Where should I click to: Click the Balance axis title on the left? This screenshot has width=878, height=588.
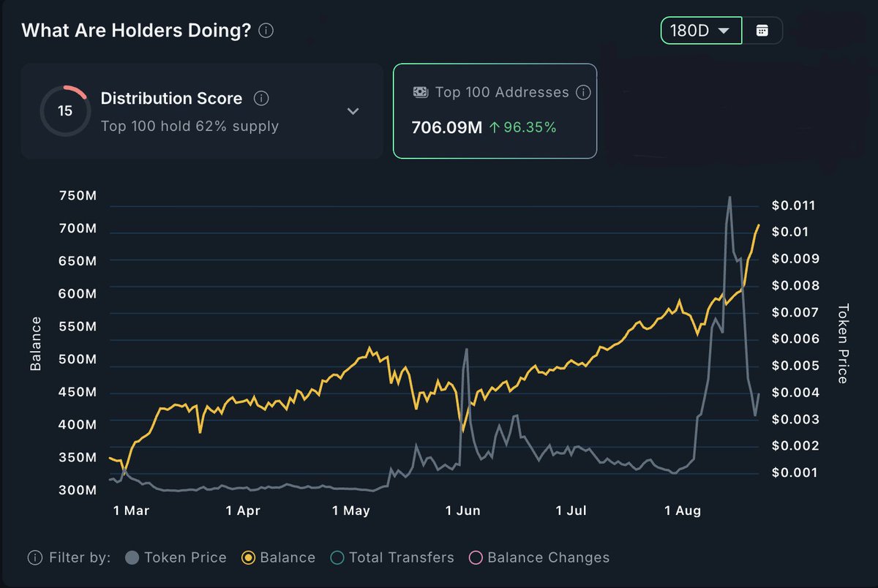[35, 344]
